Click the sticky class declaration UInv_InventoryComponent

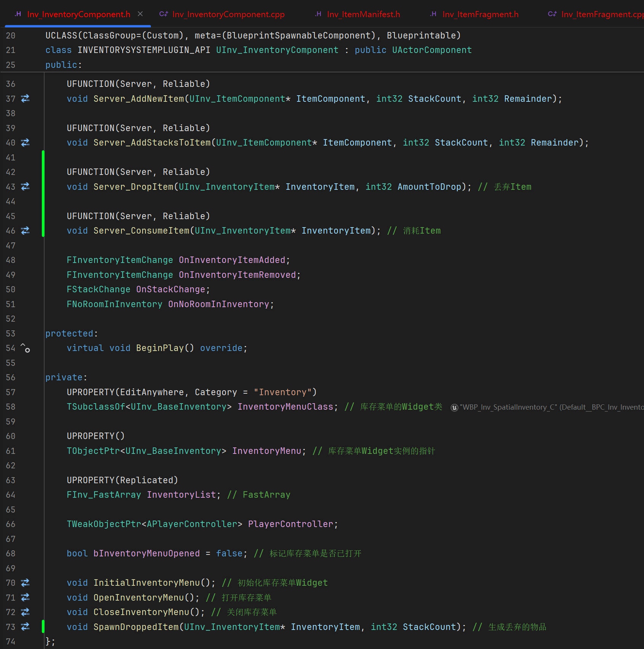[x=277, y=50]
